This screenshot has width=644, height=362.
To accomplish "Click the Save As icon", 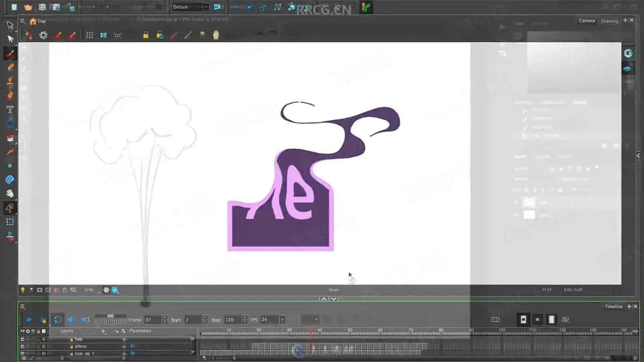I will (x=56, y=7).
